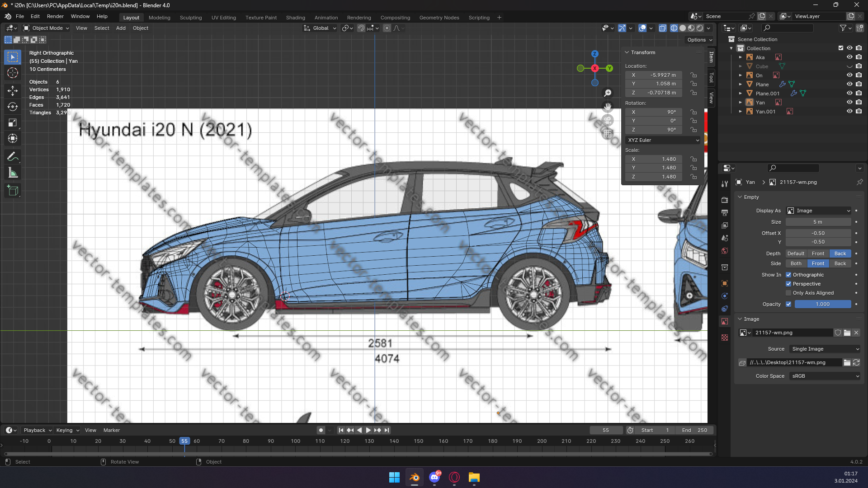Image resolution: width=868 pixels, height=488 pixels.
Task: Set Side to Both
Action: pyautogui.click(x=796, y=263)
